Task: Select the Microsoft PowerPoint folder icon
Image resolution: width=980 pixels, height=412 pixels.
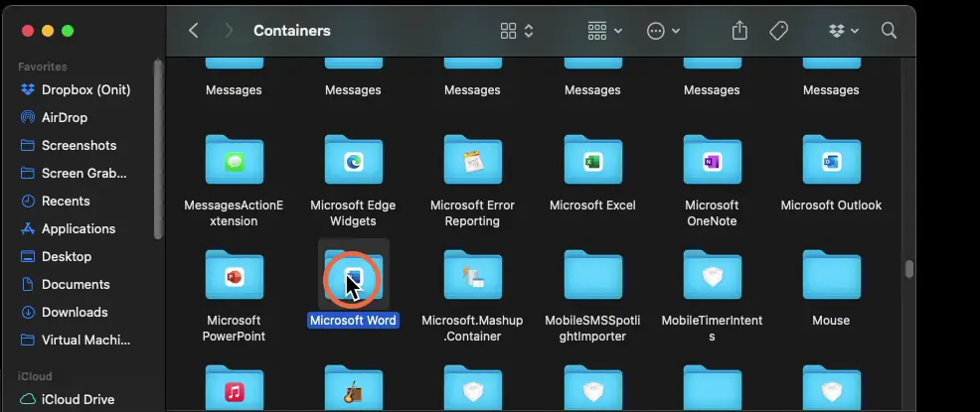Action: coord(234,275)
